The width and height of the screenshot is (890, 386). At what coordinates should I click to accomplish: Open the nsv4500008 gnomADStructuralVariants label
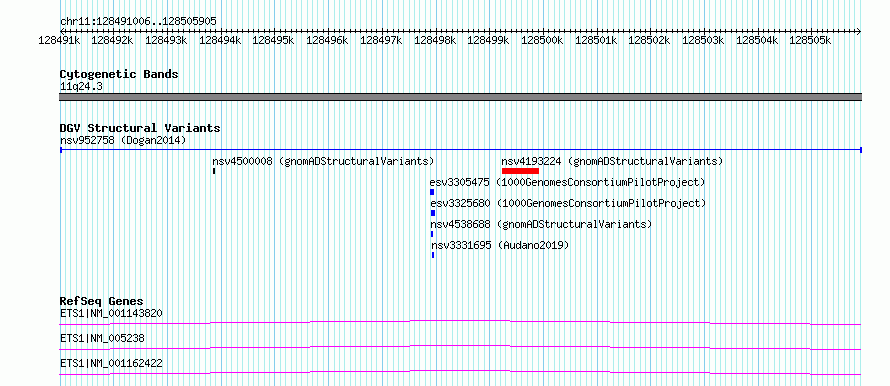pyautogui.click(x=324, y=161)
